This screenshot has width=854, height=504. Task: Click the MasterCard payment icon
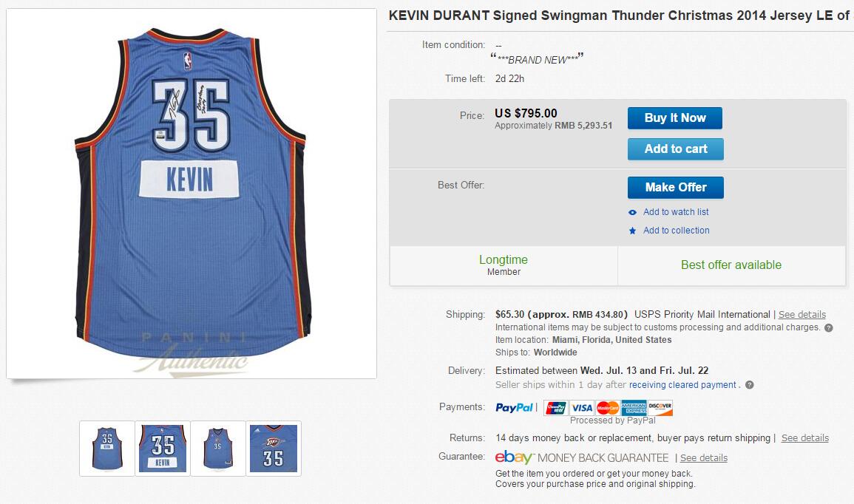tap(607, 408)
